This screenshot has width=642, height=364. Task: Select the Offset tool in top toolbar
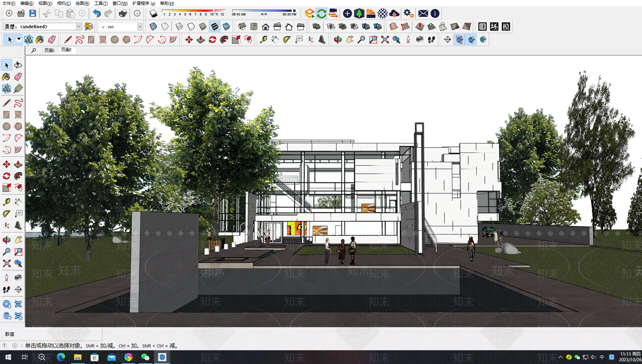tap(248, 39)
